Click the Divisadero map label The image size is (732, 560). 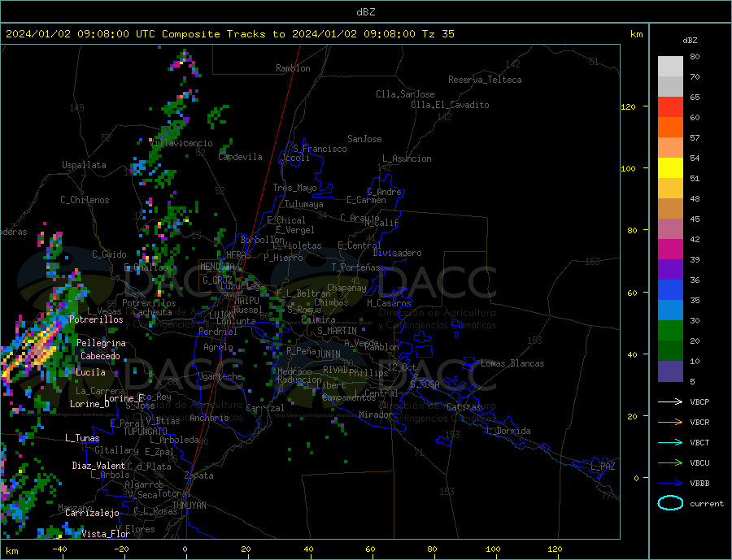click(397, 253)
